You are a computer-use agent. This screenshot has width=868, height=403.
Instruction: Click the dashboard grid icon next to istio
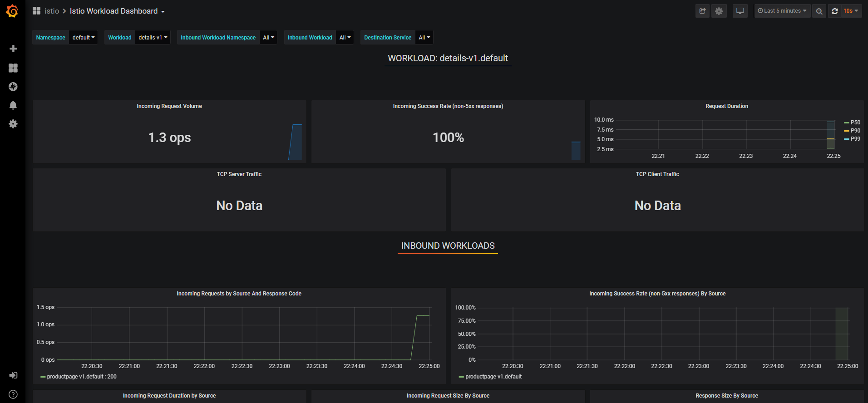point(37,11)
